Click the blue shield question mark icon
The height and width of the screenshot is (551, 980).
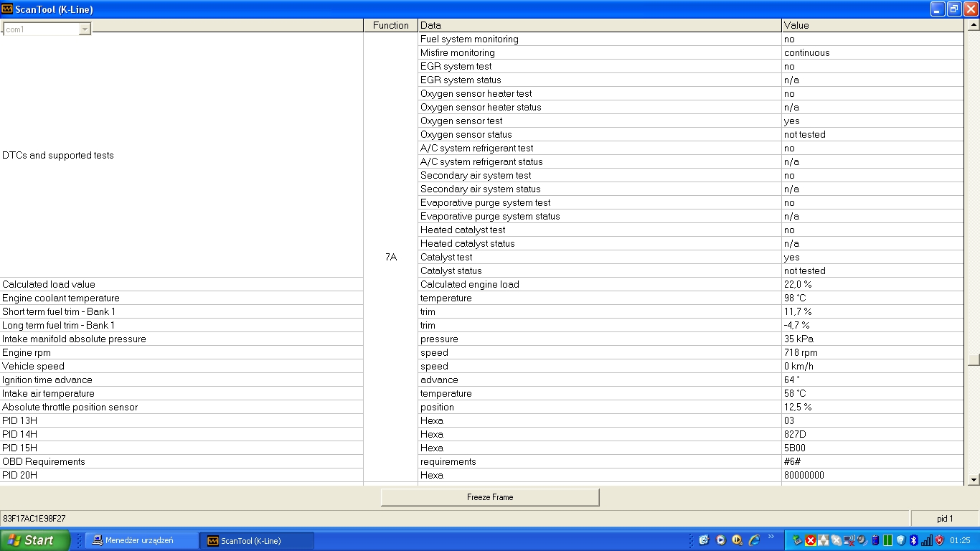(900, 540)
